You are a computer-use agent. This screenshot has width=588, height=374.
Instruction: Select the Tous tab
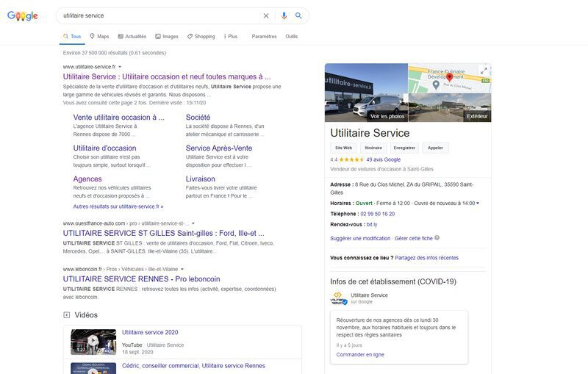pos(72,36)
